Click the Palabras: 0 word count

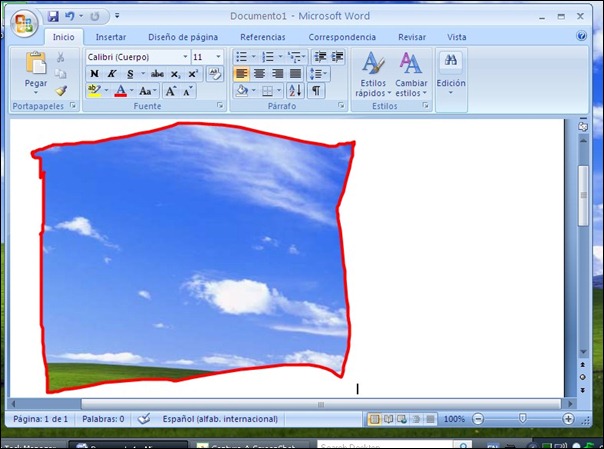pyautogui.click(x=103, y=419)
